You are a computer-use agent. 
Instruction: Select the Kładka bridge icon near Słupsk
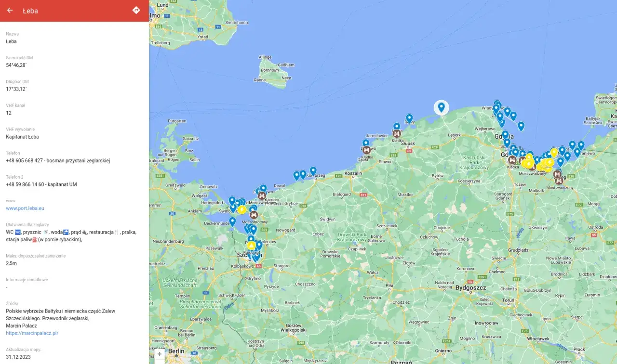pos(396,133)
